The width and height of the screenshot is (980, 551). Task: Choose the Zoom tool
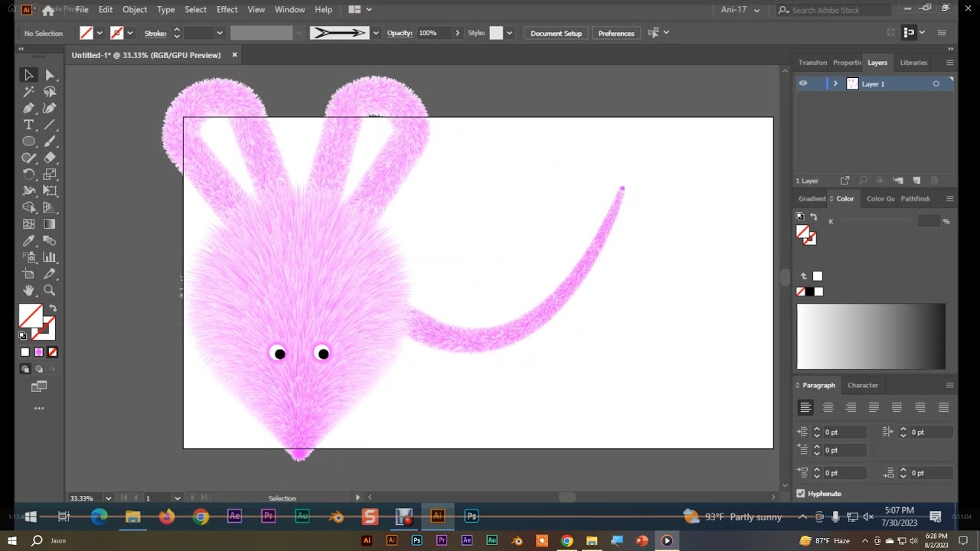50,290
